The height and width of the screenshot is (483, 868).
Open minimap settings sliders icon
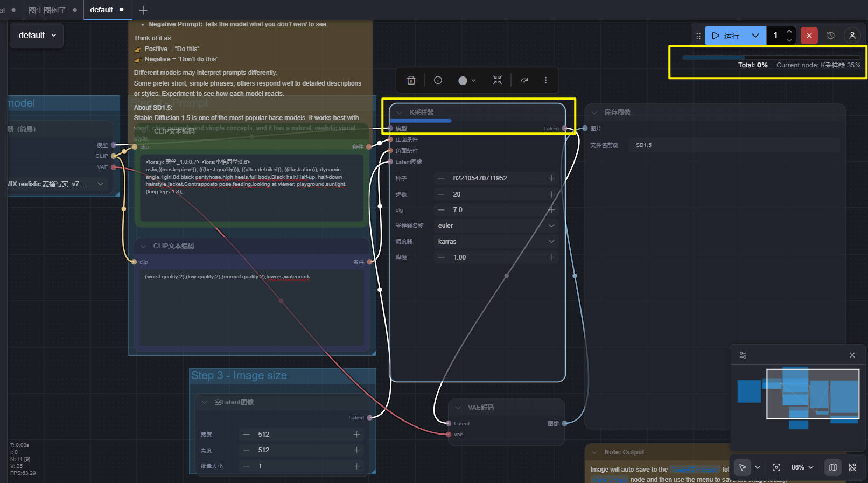click(743, 355)
